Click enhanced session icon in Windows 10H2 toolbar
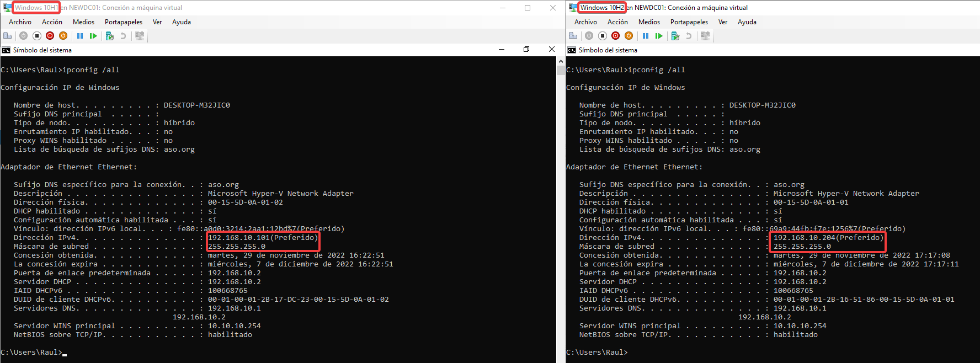980x363 pixels. pyautogui.click(x=705, y=36)
